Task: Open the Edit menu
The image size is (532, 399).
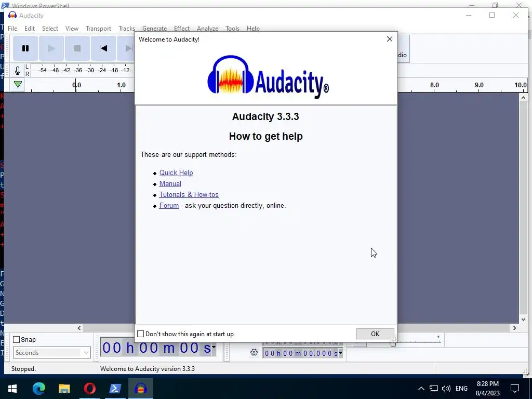Action: coord(30,29)
